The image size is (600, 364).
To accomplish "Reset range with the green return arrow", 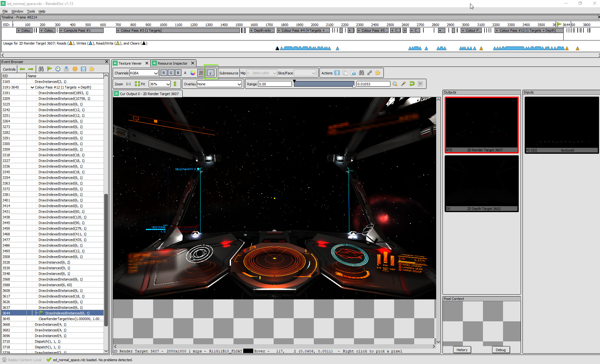I will 412,84.
